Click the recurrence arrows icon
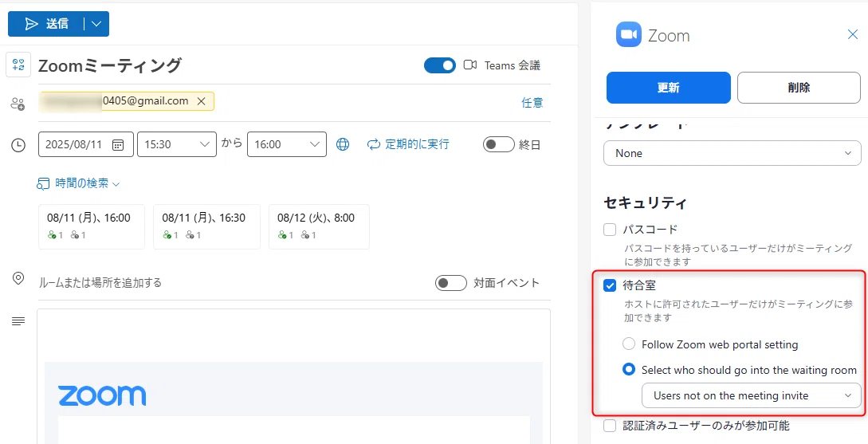Viewport: 868px width, 444px height. pos(374,144)
